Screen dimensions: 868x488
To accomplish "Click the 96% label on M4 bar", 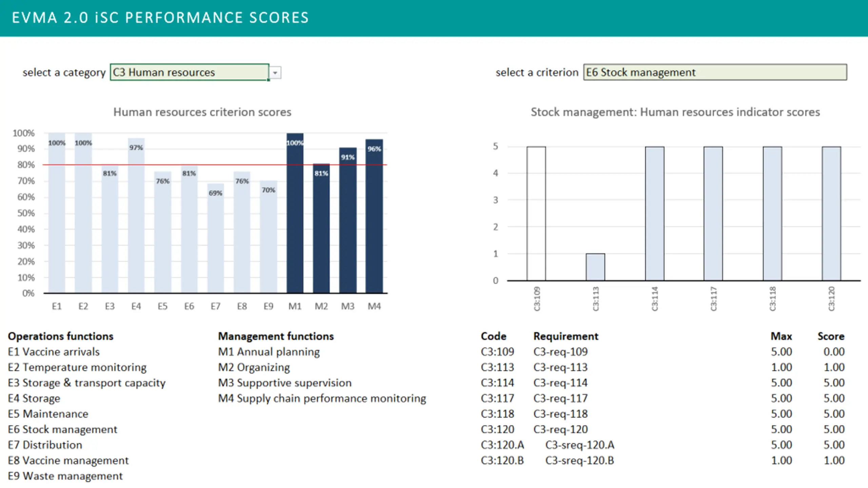I will 374,149.
